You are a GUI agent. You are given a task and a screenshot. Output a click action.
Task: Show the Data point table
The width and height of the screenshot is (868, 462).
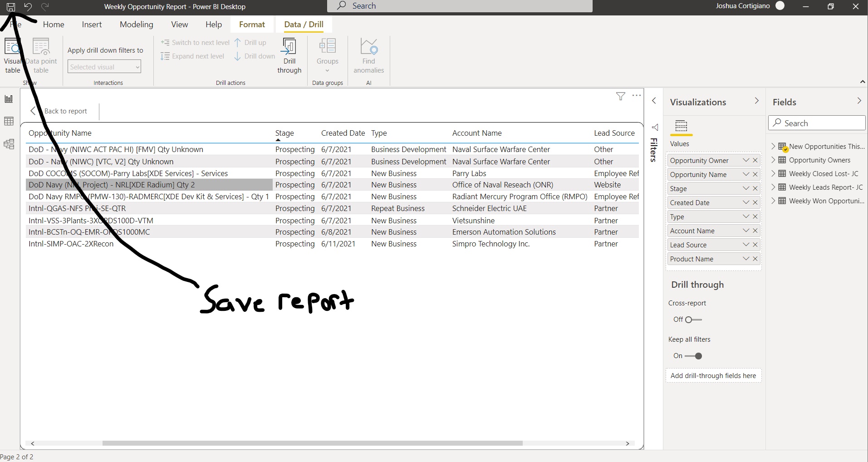coord(41,56)
